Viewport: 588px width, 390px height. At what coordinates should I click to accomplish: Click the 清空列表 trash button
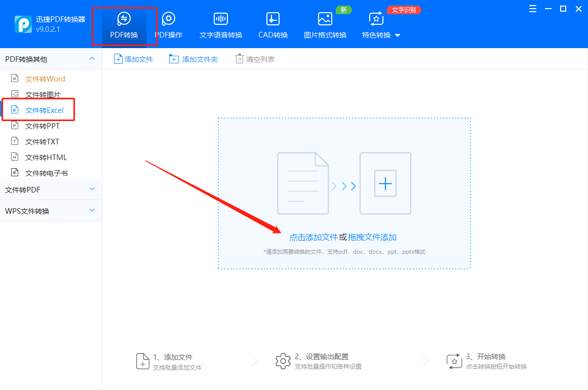pyautogui.click(x=255, y=59)
